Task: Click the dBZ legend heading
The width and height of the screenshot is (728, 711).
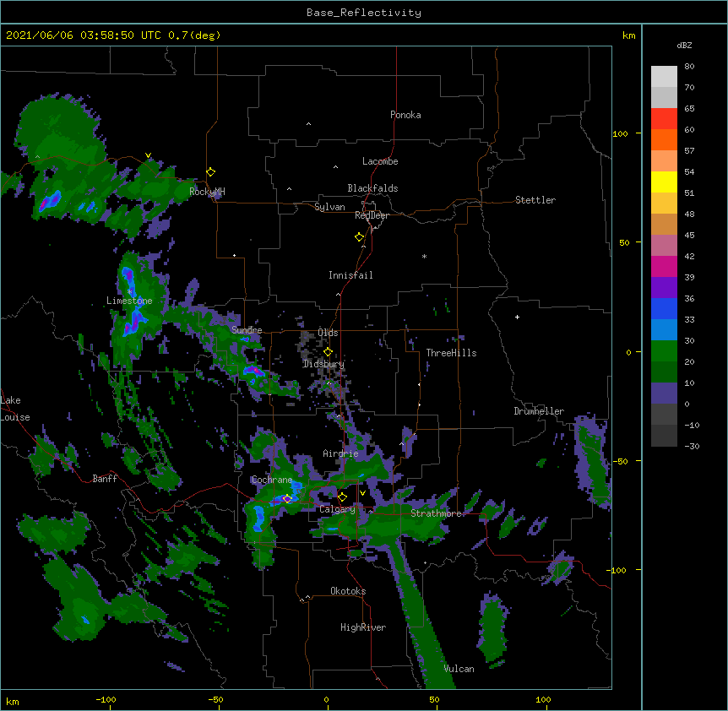Action: (x=684, y=45)
